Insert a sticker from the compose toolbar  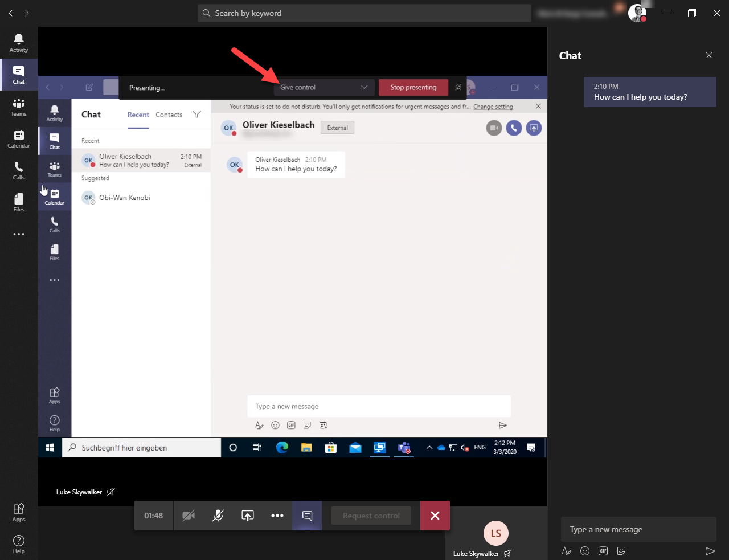click(307, 425)
